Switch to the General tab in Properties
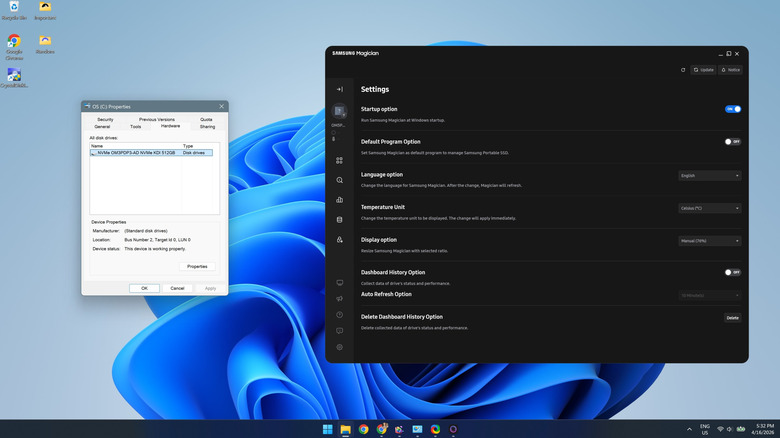 [102, 126]
